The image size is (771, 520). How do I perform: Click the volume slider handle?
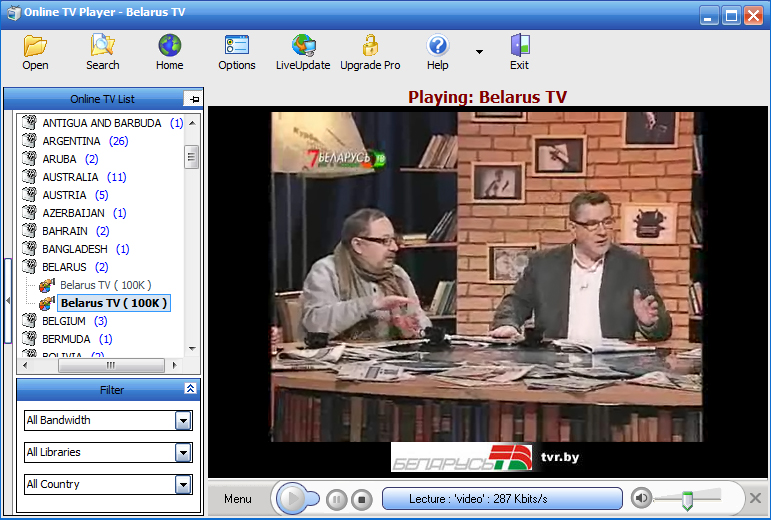pos(687,500)
